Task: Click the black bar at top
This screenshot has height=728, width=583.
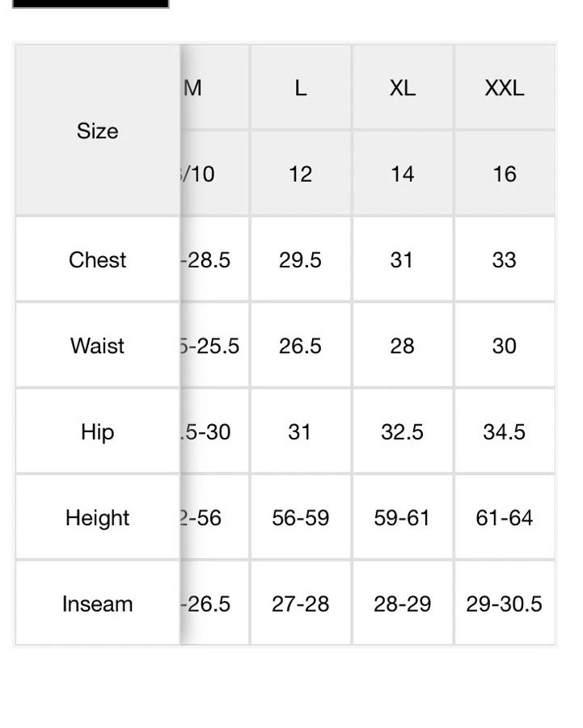Action: [91, 4]
